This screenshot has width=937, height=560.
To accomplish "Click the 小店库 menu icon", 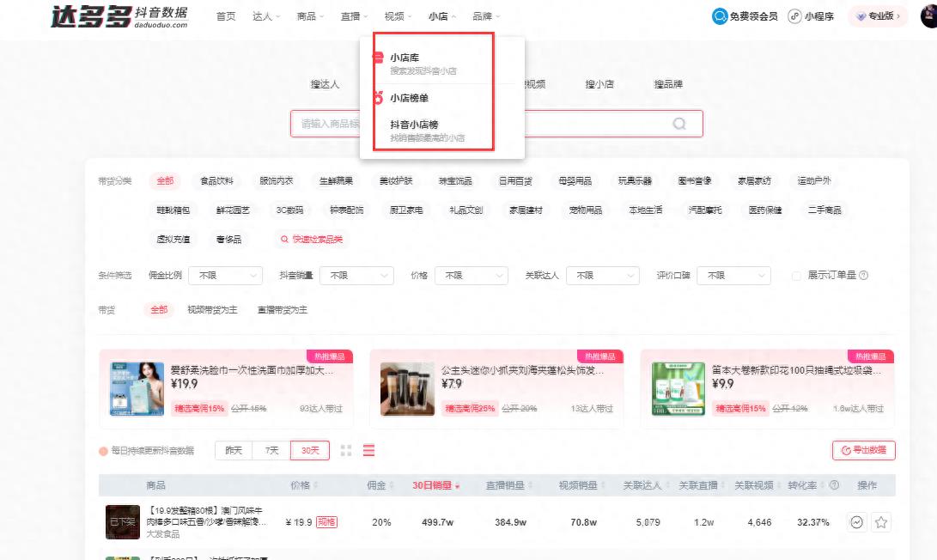I will [378, 58].
